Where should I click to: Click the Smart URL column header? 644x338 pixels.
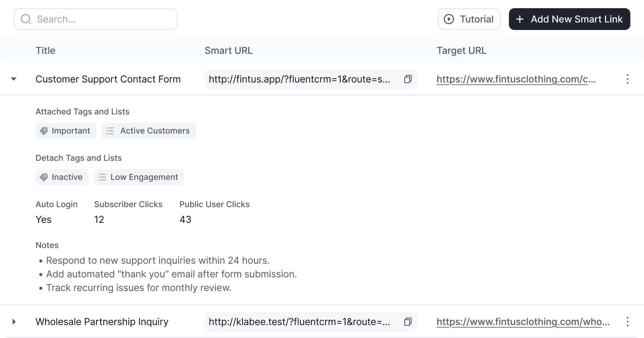pyautogui.click(x=229, y=50)
